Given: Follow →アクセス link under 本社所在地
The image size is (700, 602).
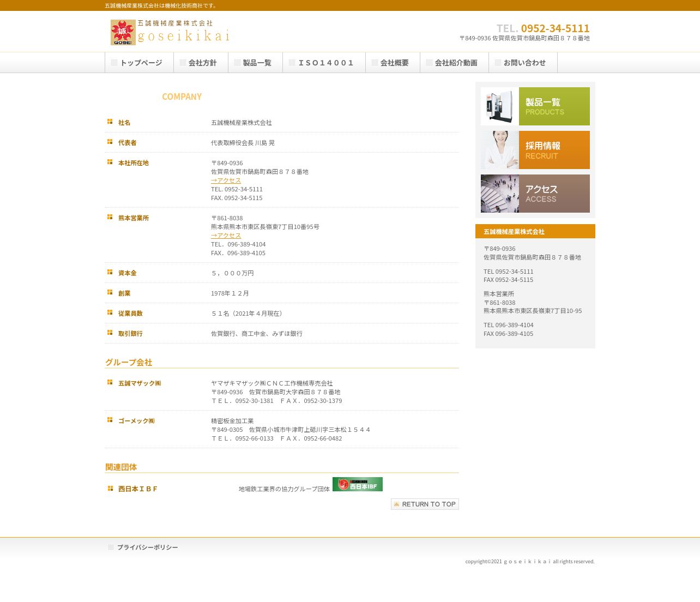Looking at the screenshot, I should [x=226, y=180].
